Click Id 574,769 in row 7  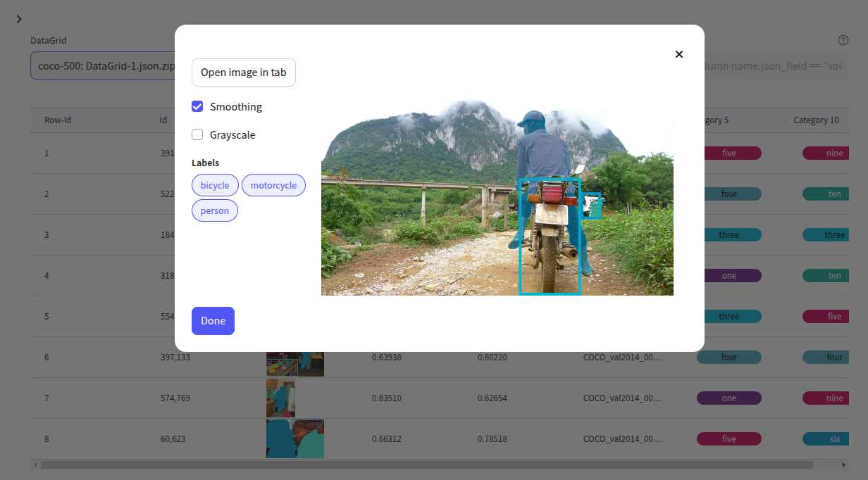[175, 398]
